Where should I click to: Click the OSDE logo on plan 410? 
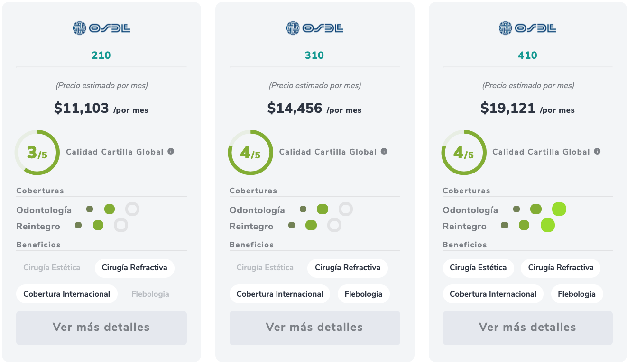coord(527,28)
